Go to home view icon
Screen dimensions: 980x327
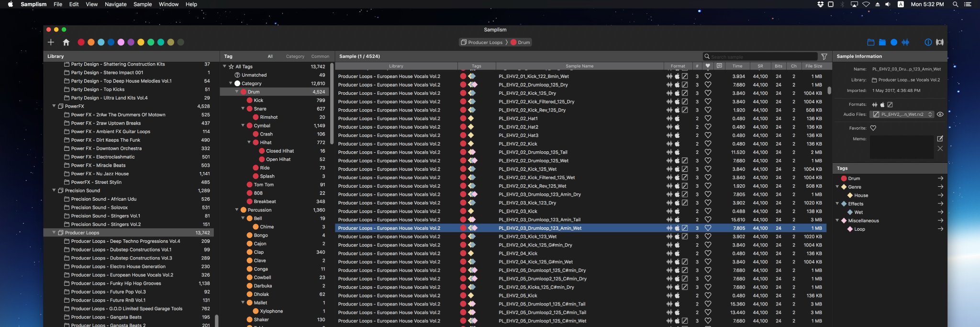pos(66,42)
